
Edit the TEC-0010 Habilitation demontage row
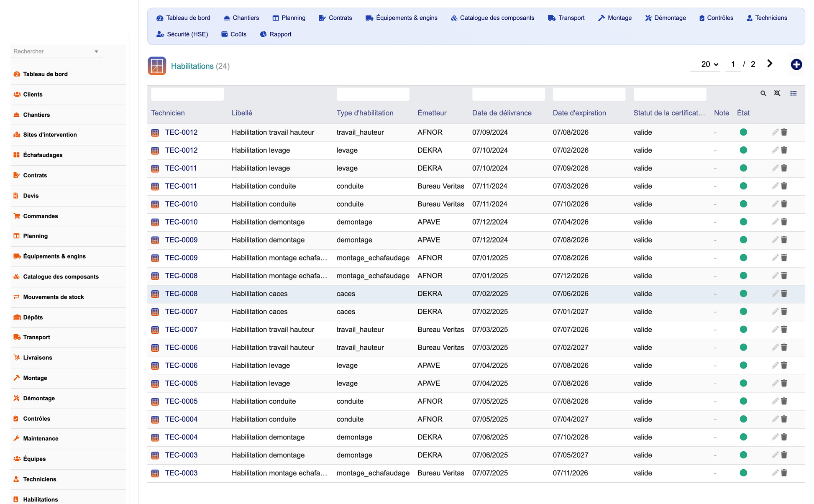(775, 222)
